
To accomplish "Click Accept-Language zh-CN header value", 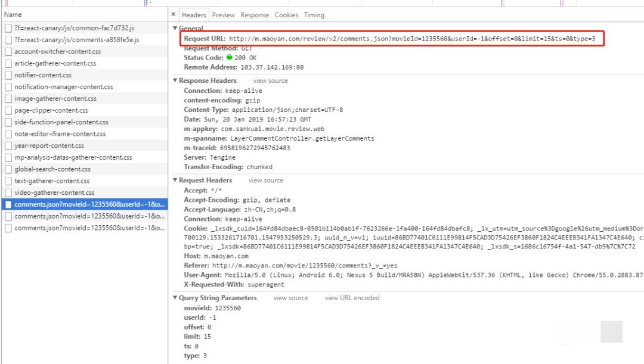I will (270, 210).
